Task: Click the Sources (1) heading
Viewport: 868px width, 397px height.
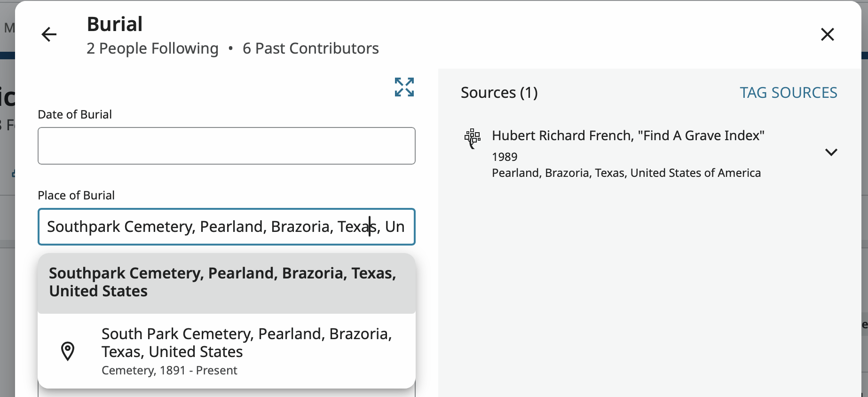Action: click(499, 93)
